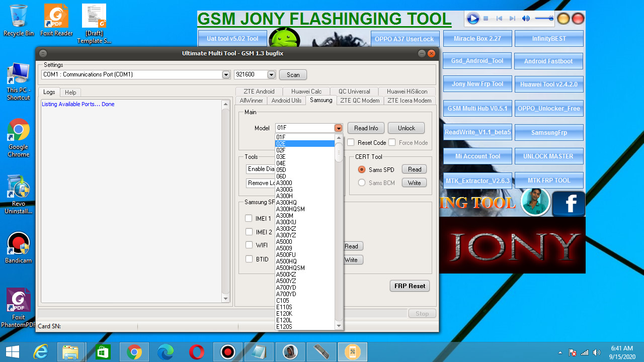The height and width of the screenshot is (362, 644).
Task: Collapse the Model dropdown arrow
Action: pyautogui.click(x=339, y=128)
